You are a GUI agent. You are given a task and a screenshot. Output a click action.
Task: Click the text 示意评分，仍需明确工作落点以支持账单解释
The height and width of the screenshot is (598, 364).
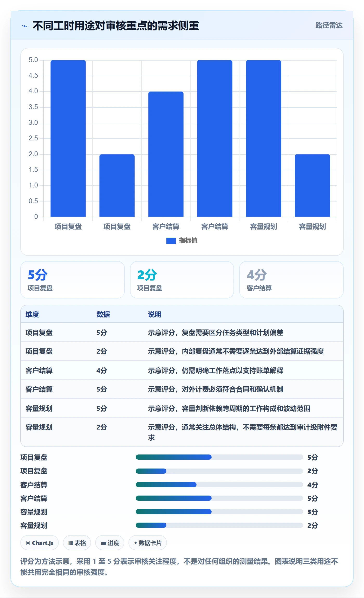click(x=216, y=371)
